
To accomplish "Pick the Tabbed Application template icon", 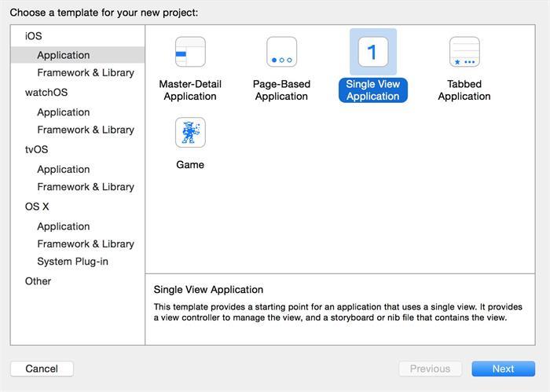I will coord(464,52).
